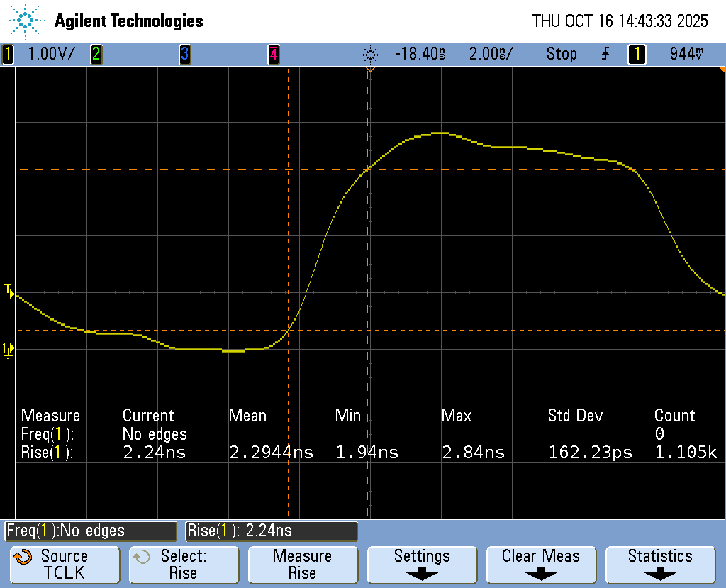
Task: Select the channel 1 indicator badge
Action: 9,54
